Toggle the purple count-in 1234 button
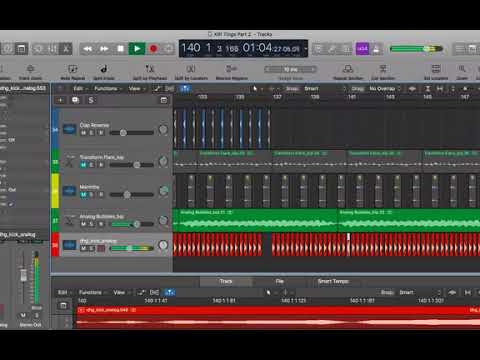The width and height of the screenshot is (480, 360). pyautogui.click(x=362, y=49)
